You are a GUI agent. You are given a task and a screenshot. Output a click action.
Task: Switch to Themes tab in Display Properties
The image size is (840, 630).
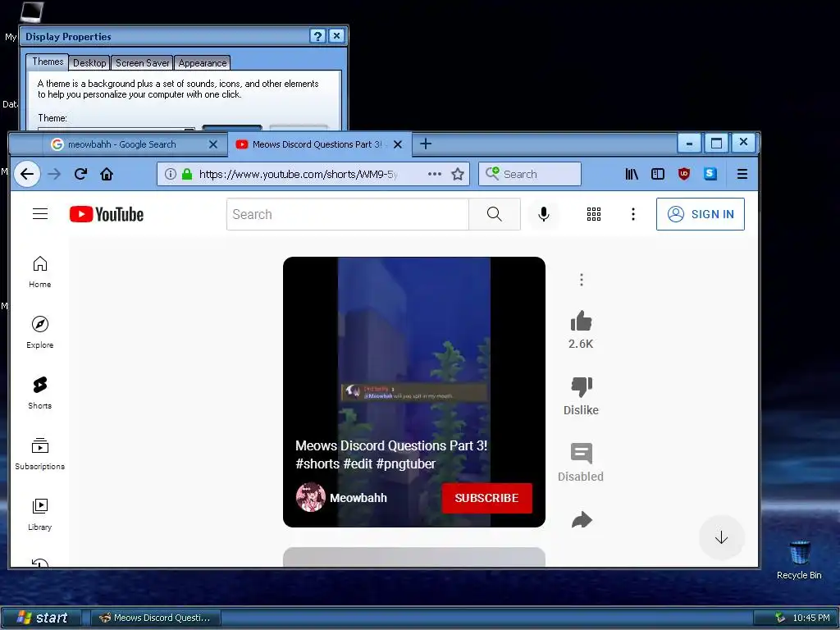[48, 62]
